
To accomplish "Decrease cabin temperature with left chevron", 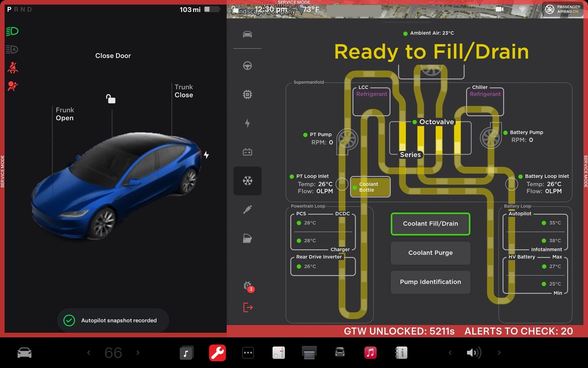I will click(x=89, y=352).
